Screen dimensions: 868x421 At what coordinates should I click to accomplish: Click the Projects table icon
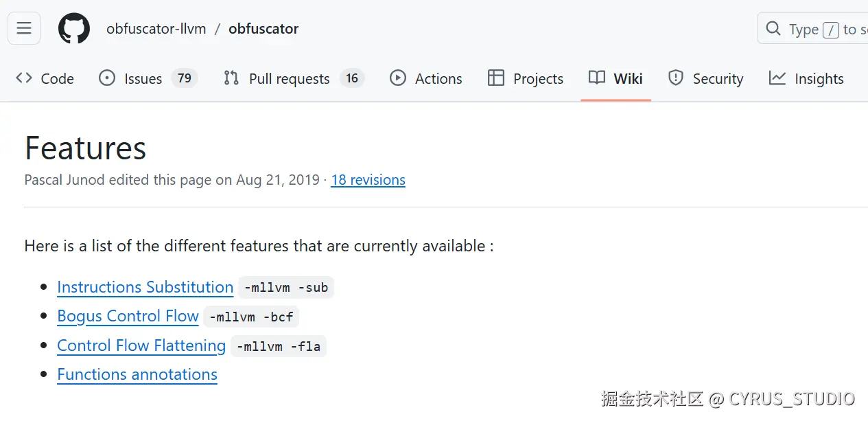495,78
